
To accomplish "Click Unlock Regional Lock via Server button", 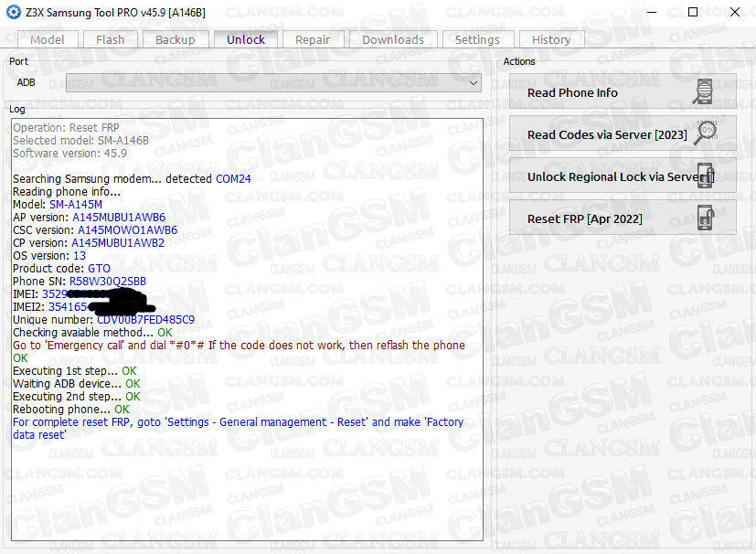I will 623,176.
